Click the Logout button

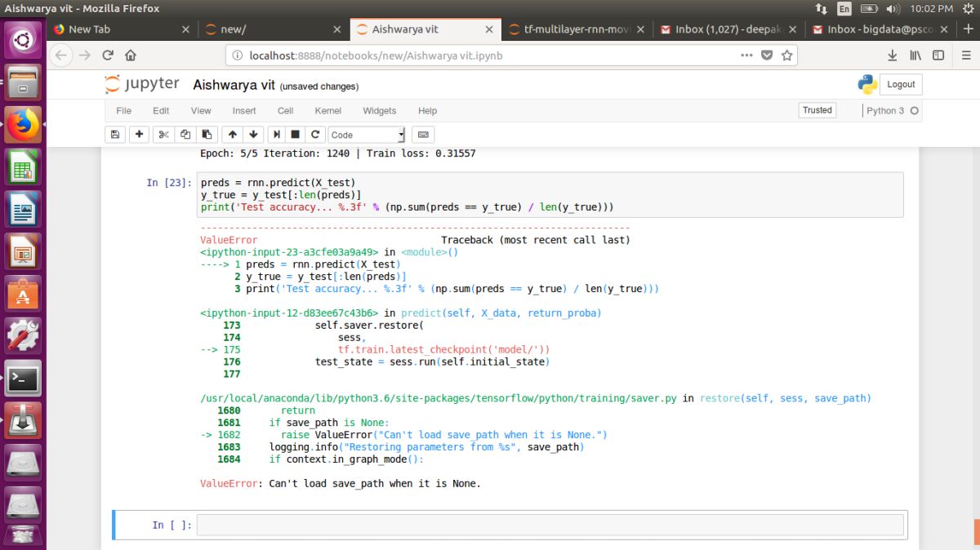902,84
